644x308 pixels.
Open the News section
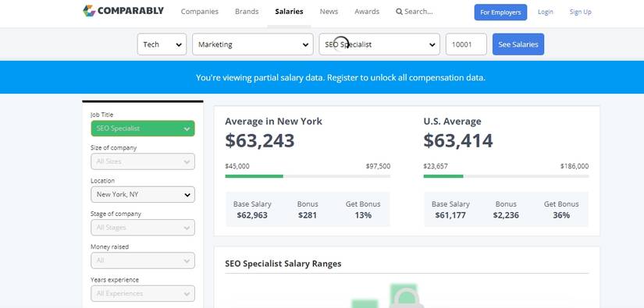(x=329, y=12)
